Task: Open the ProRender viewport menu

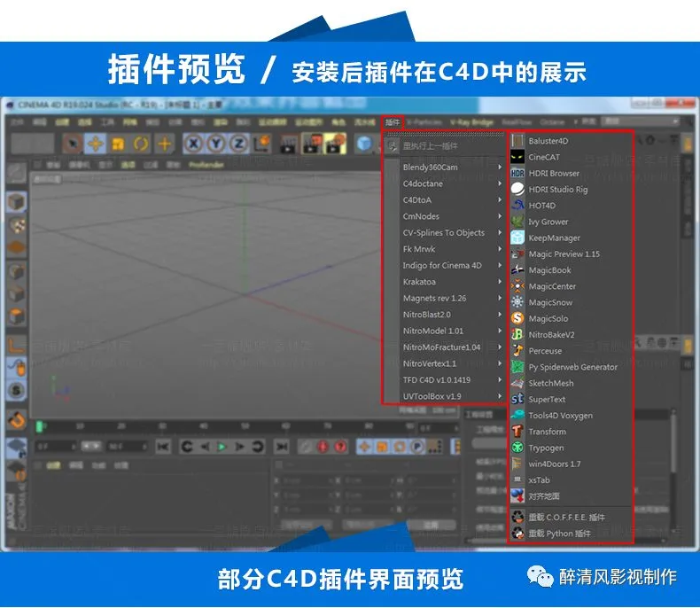Action: click(x=206, y=165)
